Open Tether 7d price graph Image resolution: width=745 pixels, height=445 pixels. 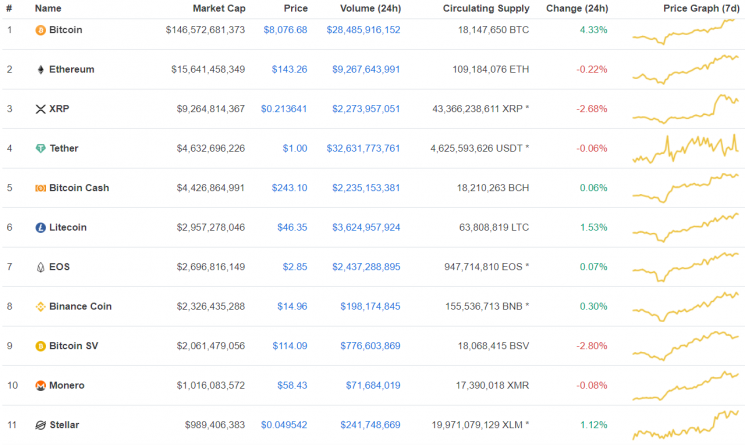(x=686, y=149)
